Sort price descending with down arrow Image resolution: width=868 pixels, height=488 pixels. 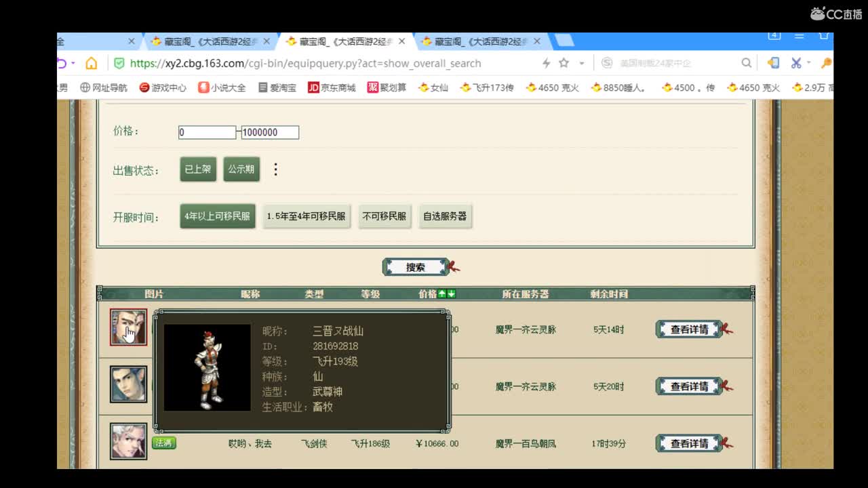click(x=451, y=294)
